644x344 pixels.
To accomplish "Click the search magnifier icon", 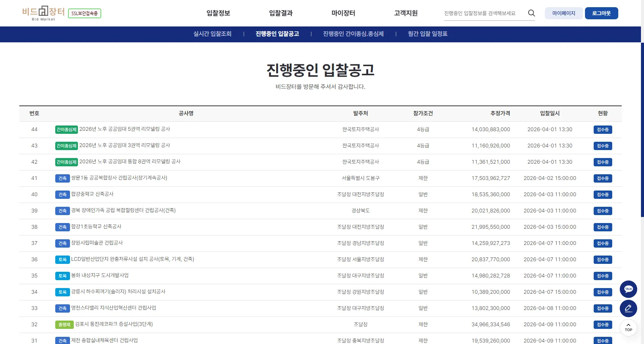I will [531, 13].
